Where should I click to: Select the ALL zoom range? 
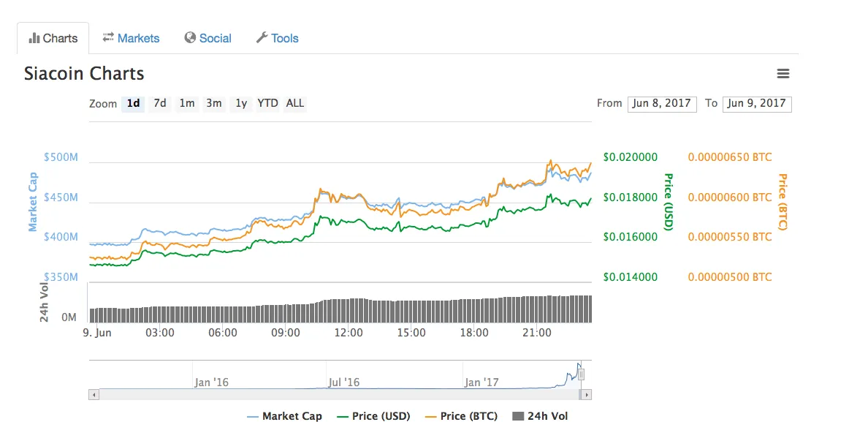[x=295, y=103]
